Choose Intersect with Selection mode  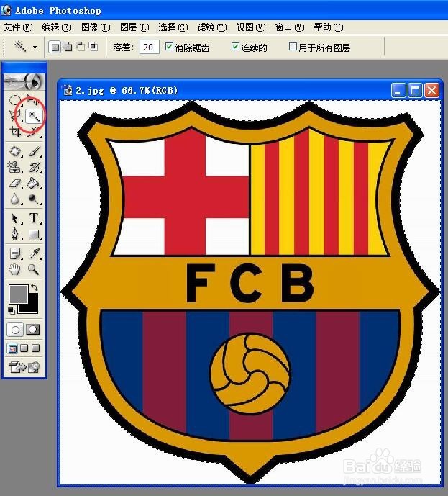(93, 47)
